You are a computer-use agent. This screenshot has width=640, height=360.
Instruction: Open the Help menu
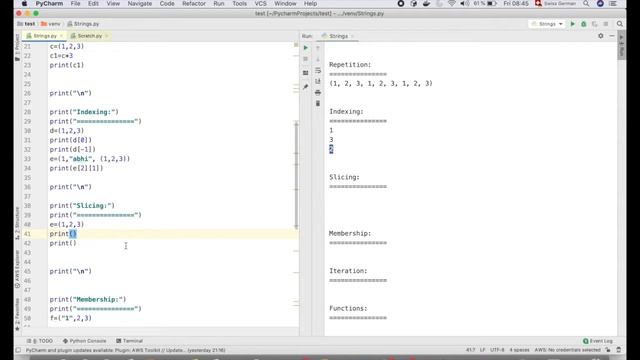pos(310,4)
